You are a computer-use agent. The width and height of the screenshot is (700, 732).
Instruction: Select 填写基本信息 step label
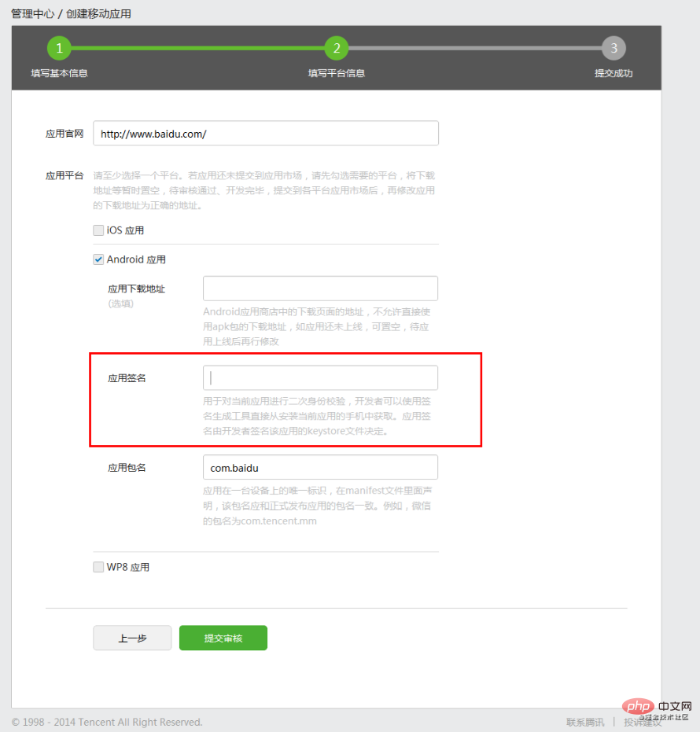[59, 73]
